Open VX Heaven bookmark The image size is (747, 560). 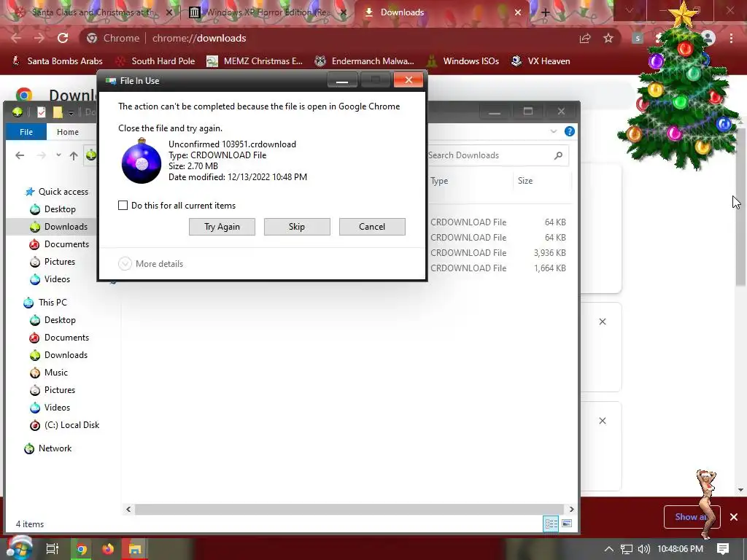click(541, 61)
